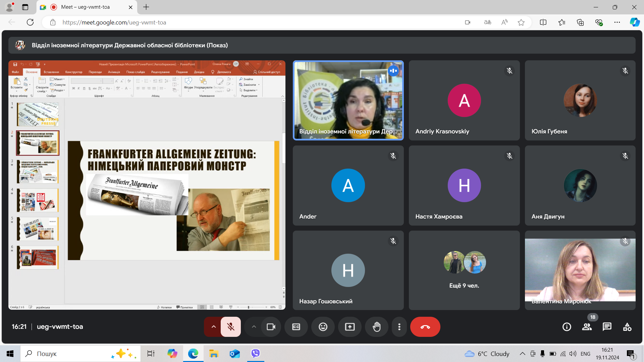Raise hand in the meeting
Screen dimensions: 644x362
(x=377, y=327)
